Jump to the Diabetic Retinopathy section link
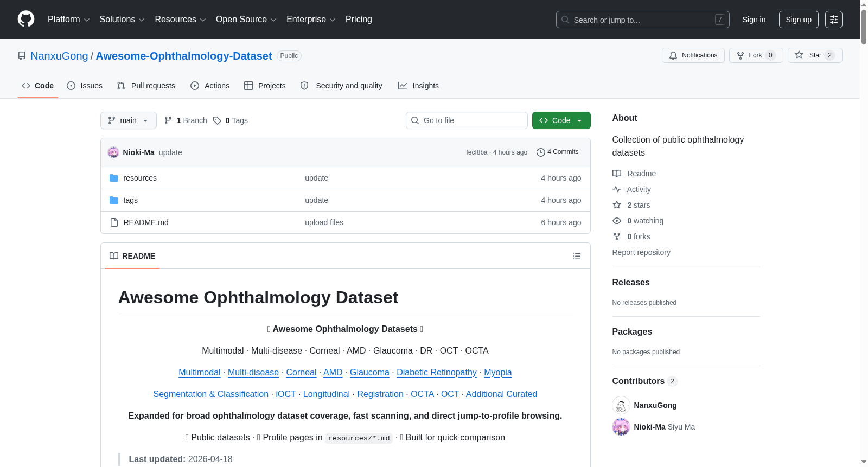Image resolution: width=868 pixels, height=467 pixels. tap(437, 373)
